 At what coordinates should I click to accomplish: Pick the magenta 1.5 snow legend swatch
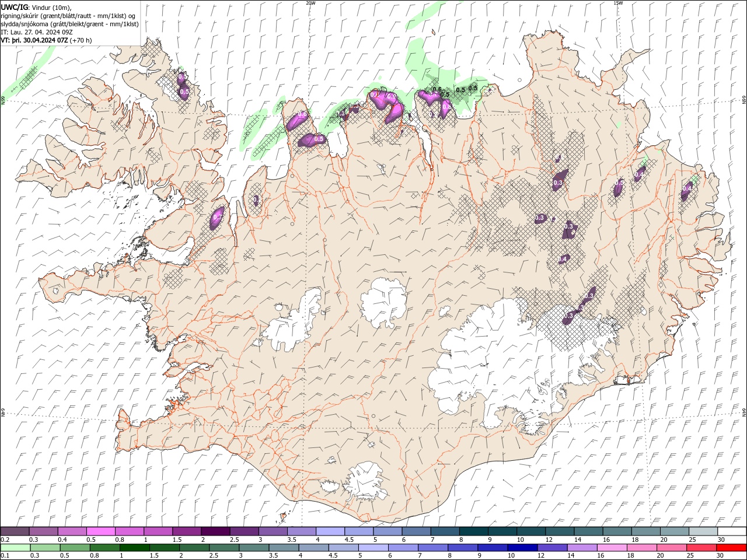pos(186,531)
